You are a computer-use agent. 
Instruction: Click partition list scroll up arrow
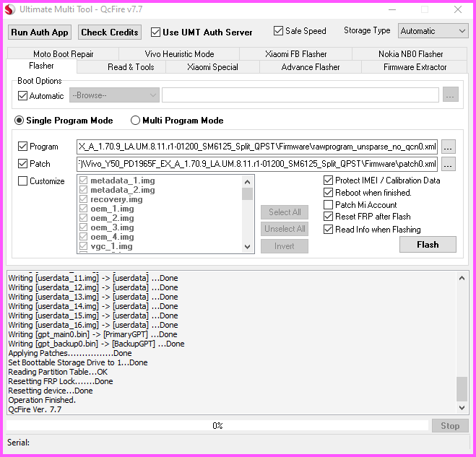[248, 182]
